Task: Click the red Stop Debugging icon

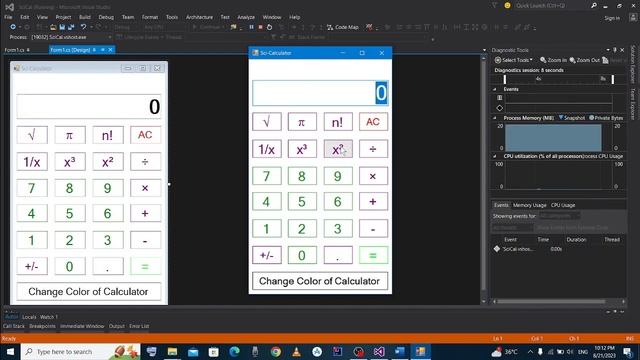Action: click(260, 27)
